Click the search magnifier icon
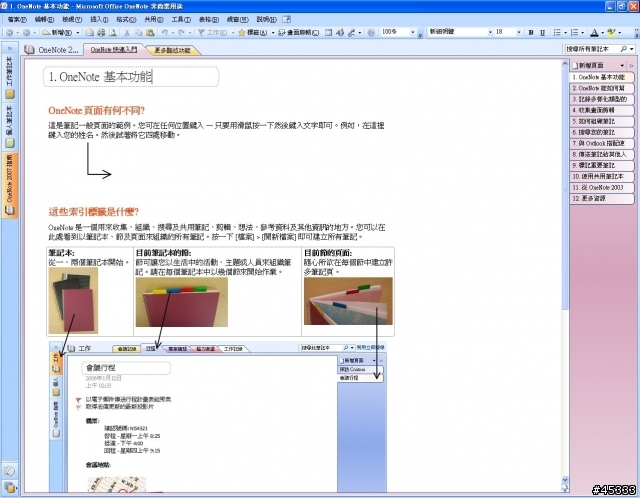Screen dimensions: 640x498 coord(624,49)
